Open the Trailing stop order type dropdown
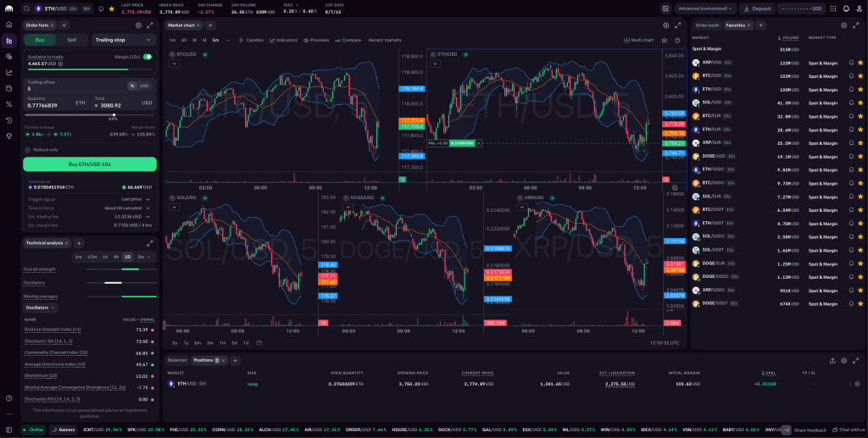The width and height of the screenshot is (868, 438). 124,40
